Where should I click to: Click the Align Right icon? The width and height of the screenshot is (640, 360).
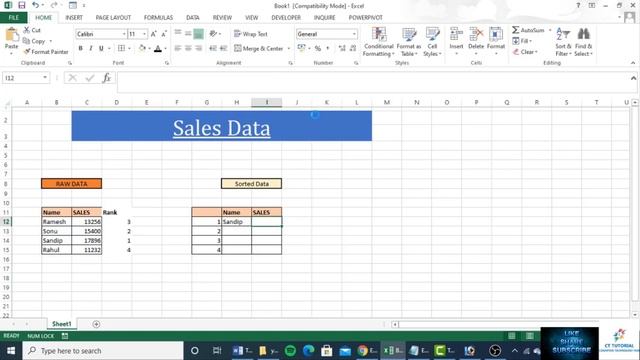[x=198, y=48]
